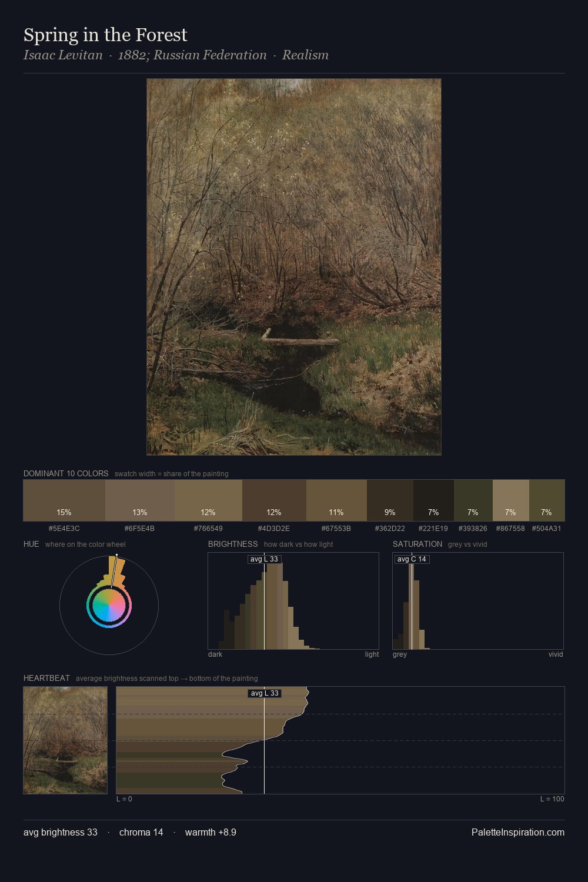588x882 pixels.
Task: Click the 'vivid' axis label under Saturation
Action: (556, 654)
